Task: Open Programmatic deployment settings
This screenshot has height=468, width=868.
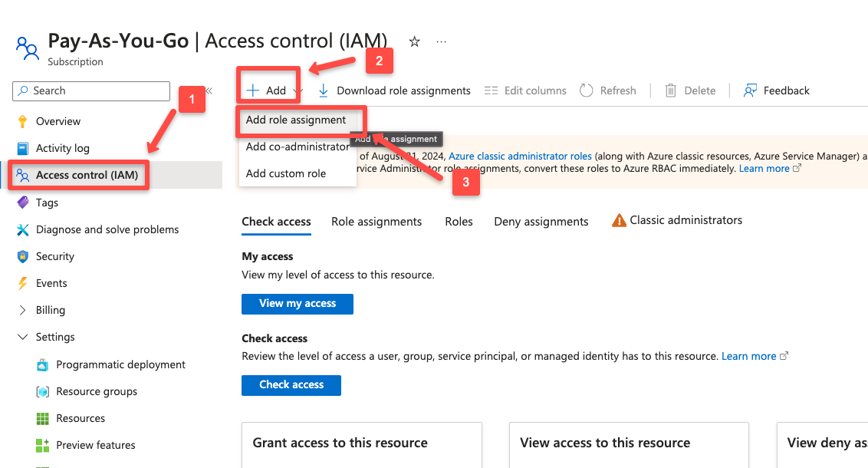Action: (x=120, y=364)
